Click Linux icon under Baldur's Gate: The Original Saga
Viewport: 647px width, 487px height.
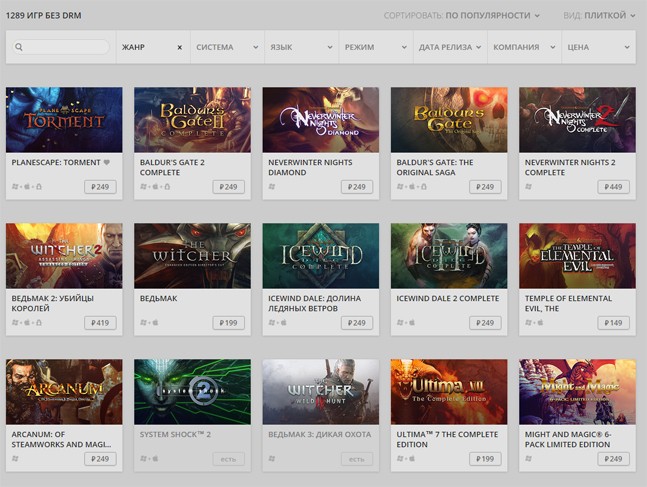[424, 187]
